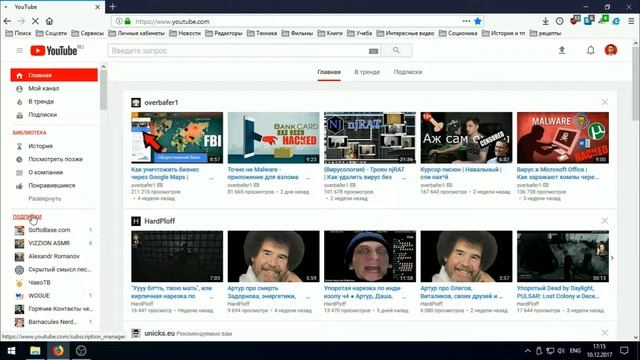Click the ENG language indicator
The image size is (640, 360).
pyautogui.click(x=575, y=351)
